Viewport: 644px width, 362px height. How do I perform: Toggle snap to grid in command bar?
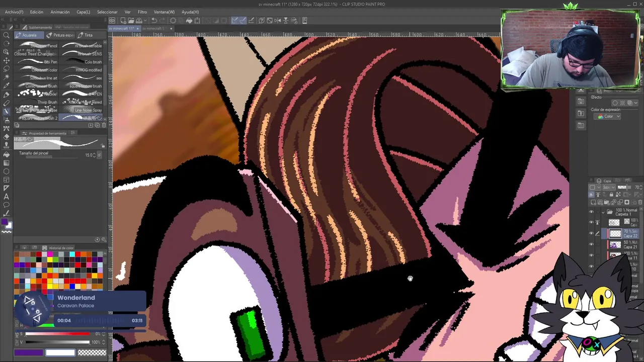point(252,21)
